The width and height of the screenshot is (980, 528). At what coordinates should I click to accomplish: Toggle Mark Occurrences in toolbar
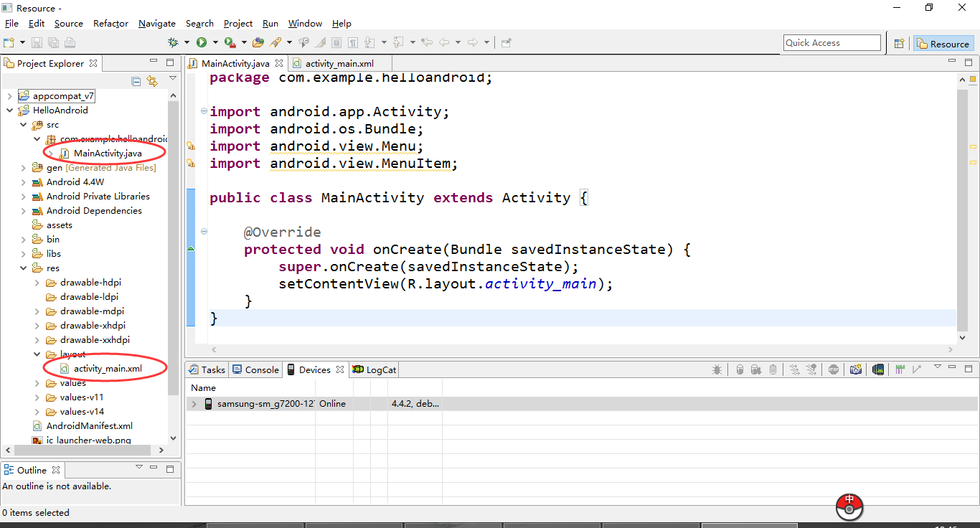tap(320, 43)
